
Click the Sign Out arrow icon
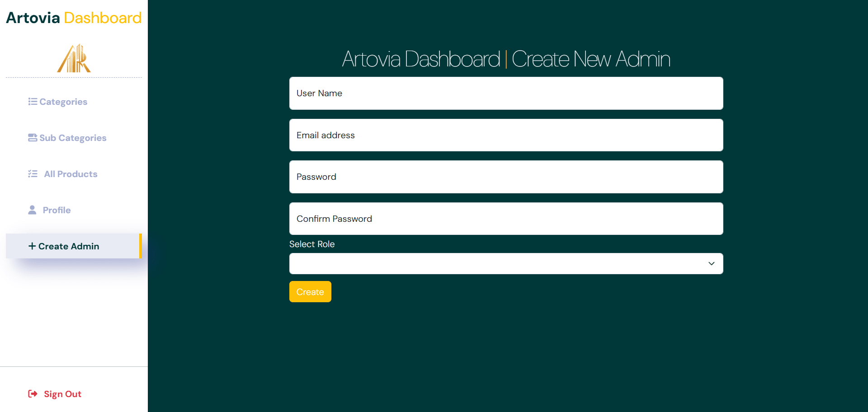[33, 394]
